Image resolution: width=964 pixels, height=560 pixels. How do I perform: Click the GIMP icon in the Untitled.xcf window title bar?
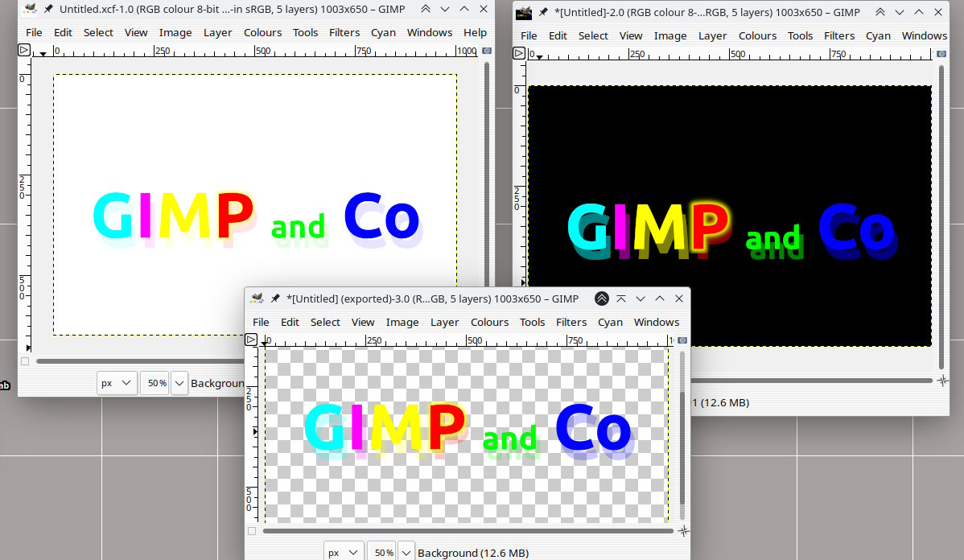coord(30,9)
